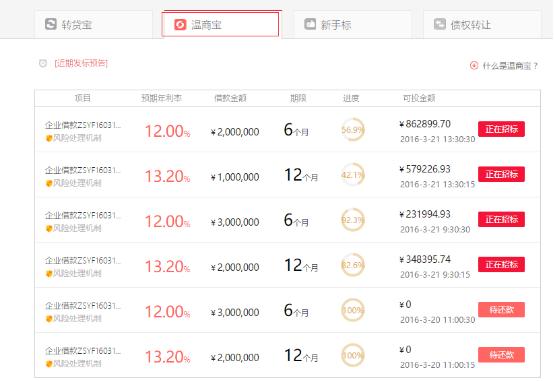Click shield icon in the 2016-3-20 11:00:30 row
Image resolution: width=554 pixels, height=381 pixels.
pos(49,319)
